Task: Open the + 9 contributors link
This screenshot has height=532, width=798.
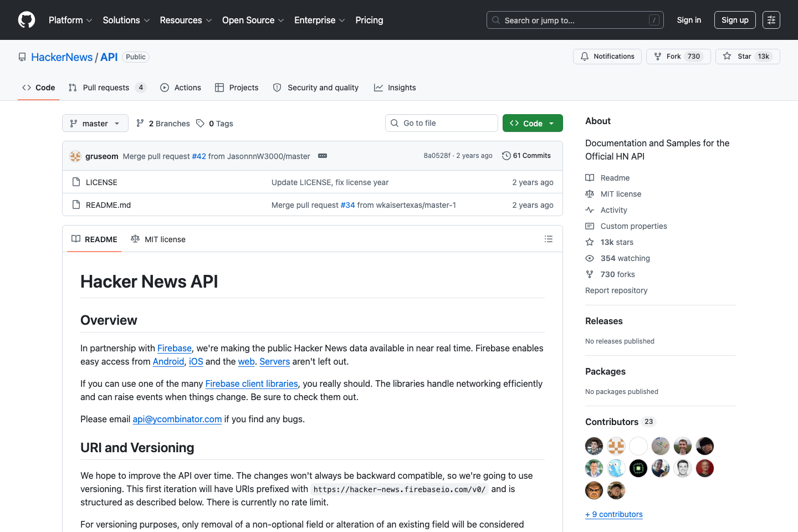Action: (x=613, y=514)
